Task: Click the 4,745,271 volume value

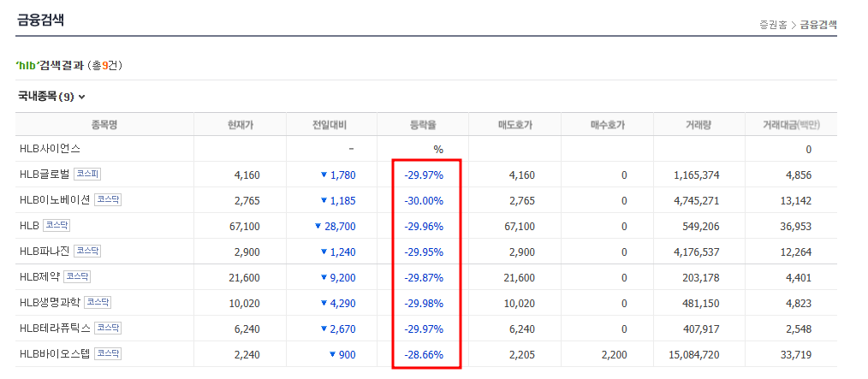Action: tap(697, 201)
